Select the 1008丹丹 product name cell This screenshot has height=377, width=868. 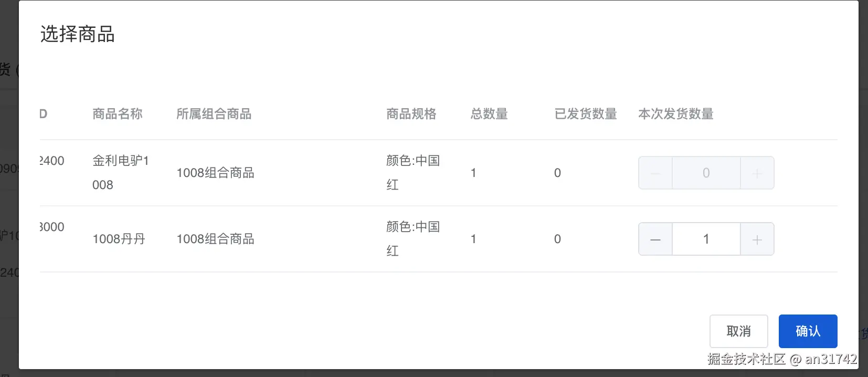point(119,239)
